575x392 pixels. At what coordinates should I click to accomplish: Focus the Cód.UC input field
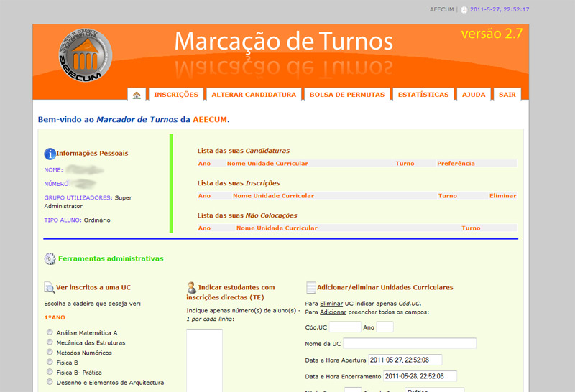click(345, 327)
